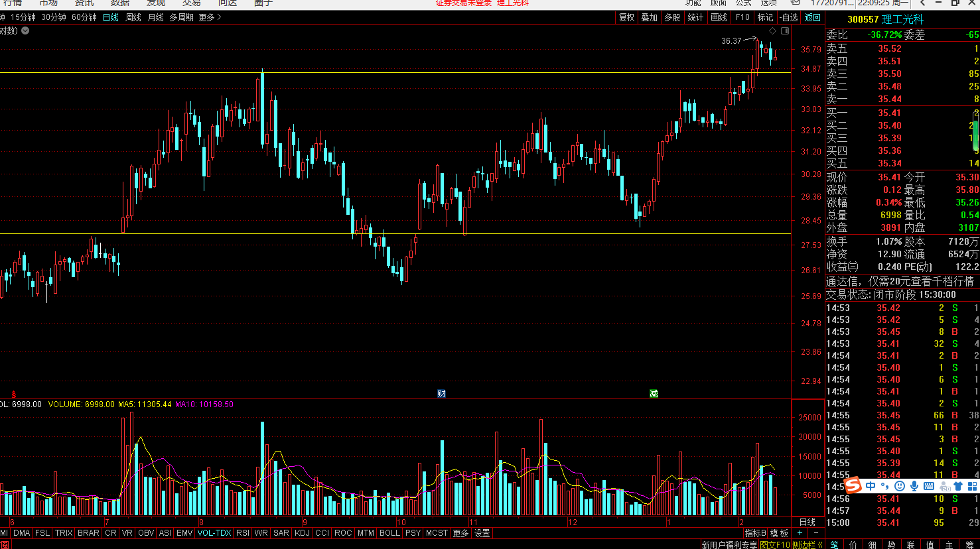Click the + button to add sub-chart
This screenshot has height=549, width=980.
click(x=800, y=533)
